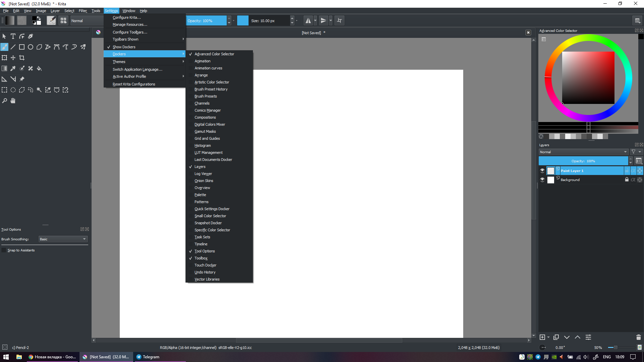644x362 pixels.
Task: Open brush blending mode Normal dropdown
Action: (x=87, y=20)
